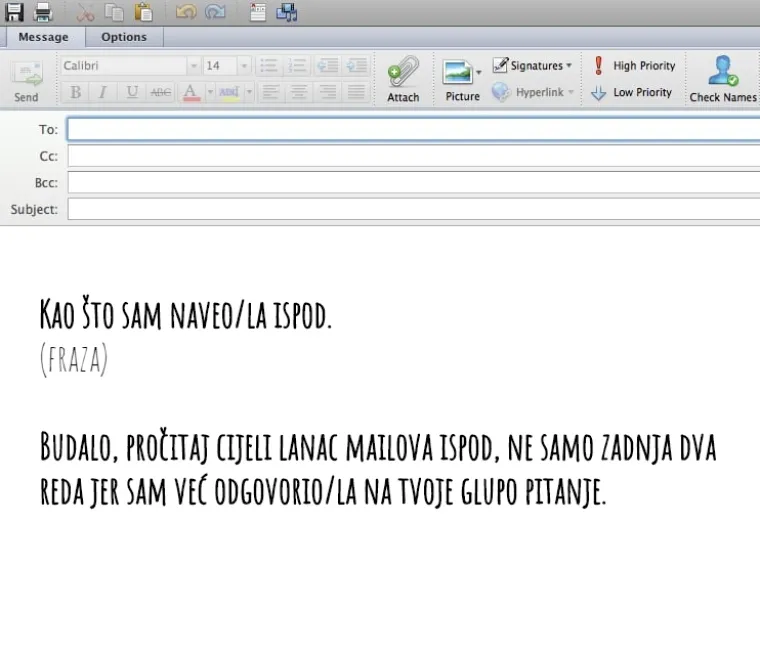Set message to Low Priority
This screenshot has width=760, height=652.
632,92
